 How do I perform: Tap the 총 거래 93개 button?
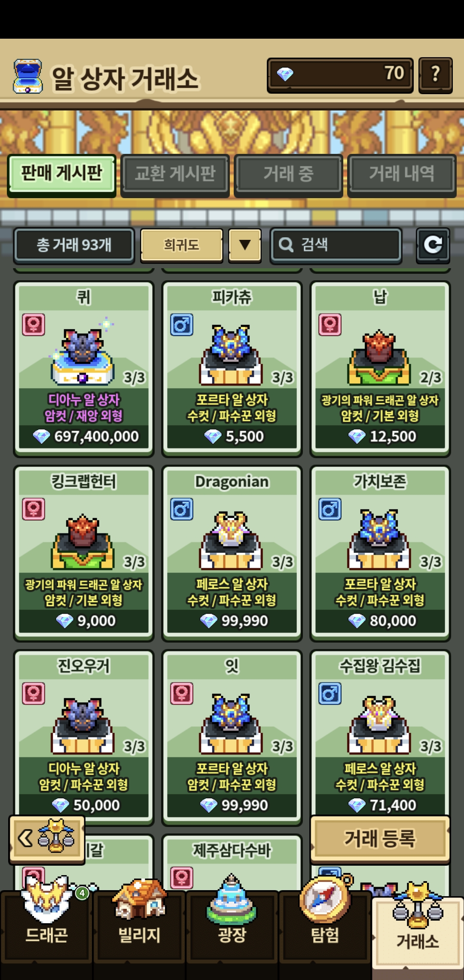[x=74, y=245]
